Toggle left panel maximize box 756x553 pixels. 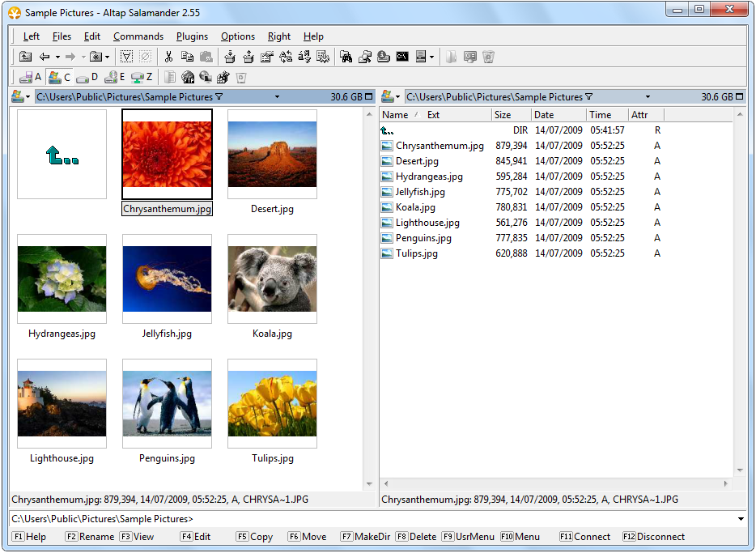click(369, 97)
